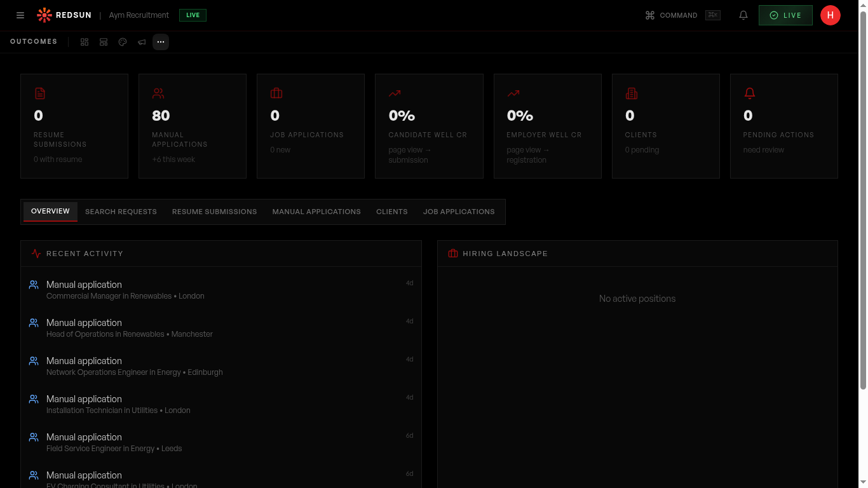This screenshot has height=488, width=868.
Task: Open the theme palette icon
Action: [123, 42]
